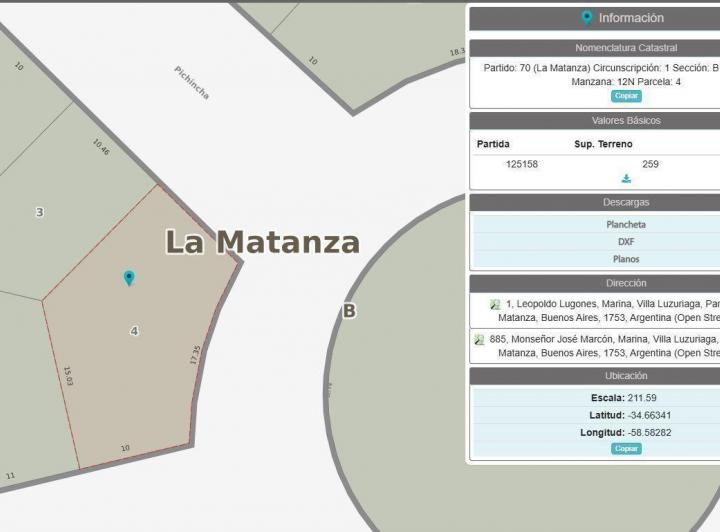The height and width of the screenshot is (532, 720).
Task: Click the 18.3 measurement on upper parcel
Action: tap(457, 52)
